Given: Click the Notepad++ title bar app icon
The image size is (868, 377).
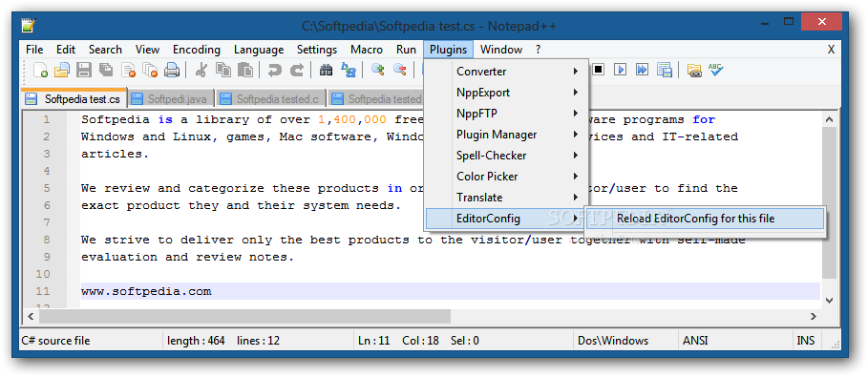Looking at the screenshot, I should pyautogui.click(x=29, y=25).
